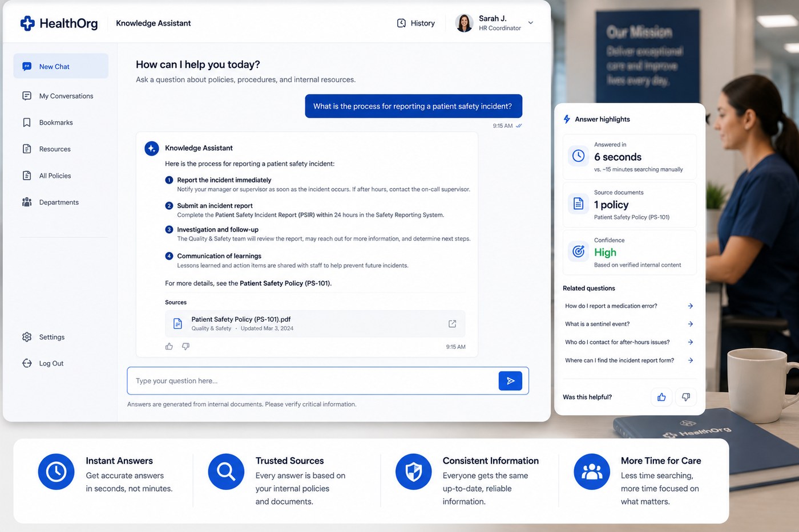Click the New Chat speech bubble icon
The height and width of the screenshot is (532, 799).
(27, 66)
